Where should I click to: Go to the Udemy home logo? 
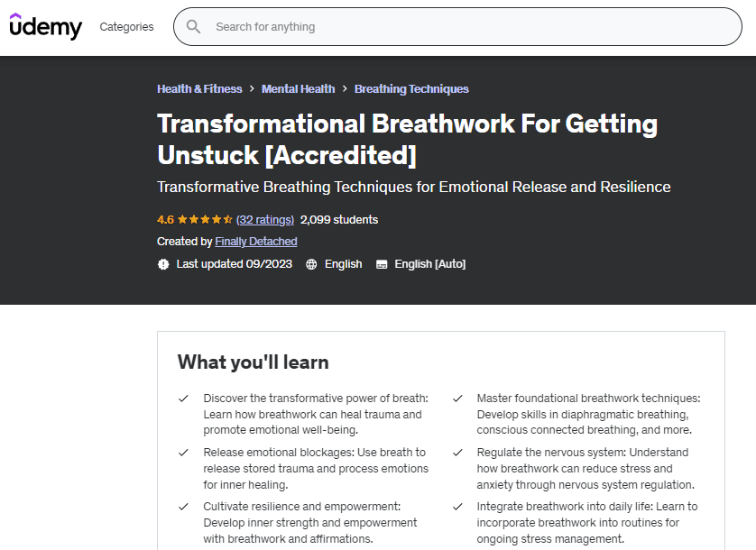pyautogui.click(x=46, y=26)
